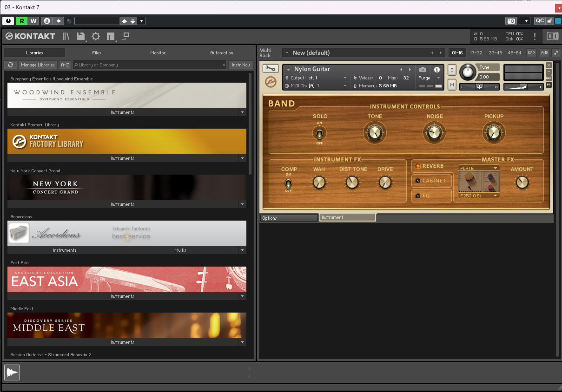
Task: Toggle the AUX sends button in rack header
Action: pyautogui.click(x=544, y=53)
